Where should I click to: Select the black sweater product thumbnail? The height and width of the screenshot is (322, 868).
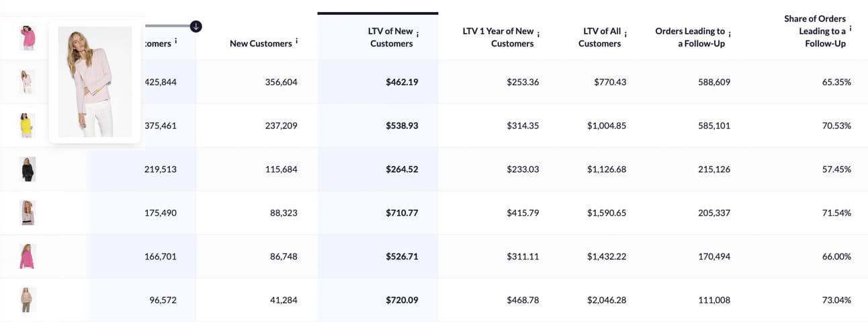pos(28,169)
